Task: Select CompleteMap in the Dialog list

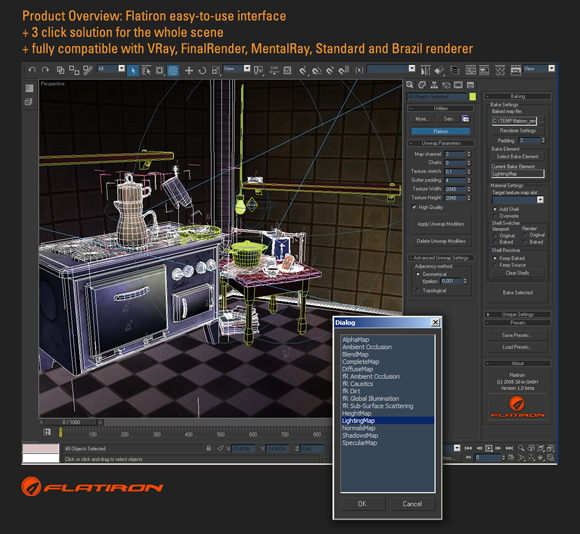Action: (x=360, y=362)
